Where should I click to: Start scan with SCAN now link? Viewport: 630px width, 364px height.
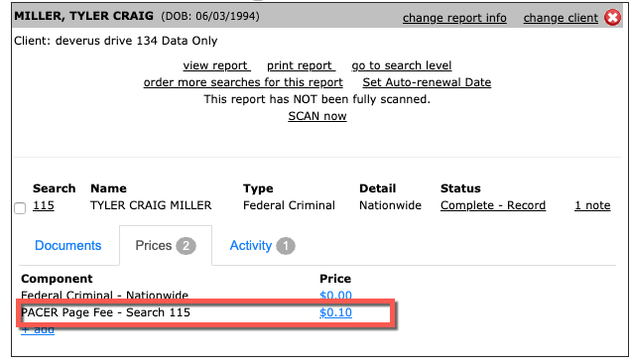[x=317, y=116]
